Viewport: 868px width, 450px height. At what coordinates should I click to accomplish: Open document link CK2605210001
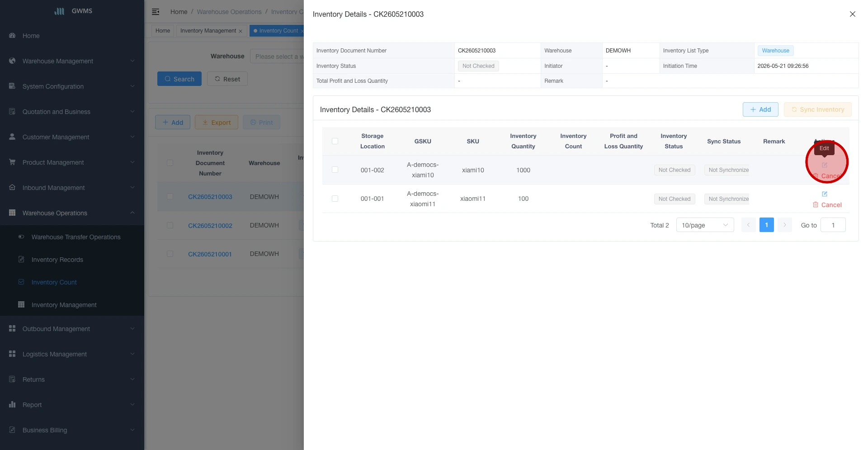(x=210, y=254)
